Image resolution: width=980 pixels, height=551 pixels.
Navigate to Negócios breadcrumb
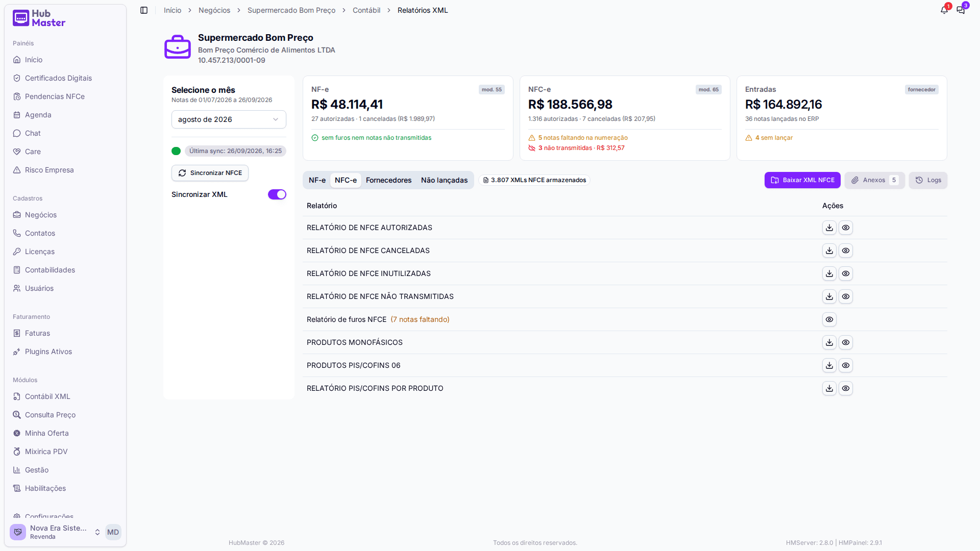pos(214,10)
